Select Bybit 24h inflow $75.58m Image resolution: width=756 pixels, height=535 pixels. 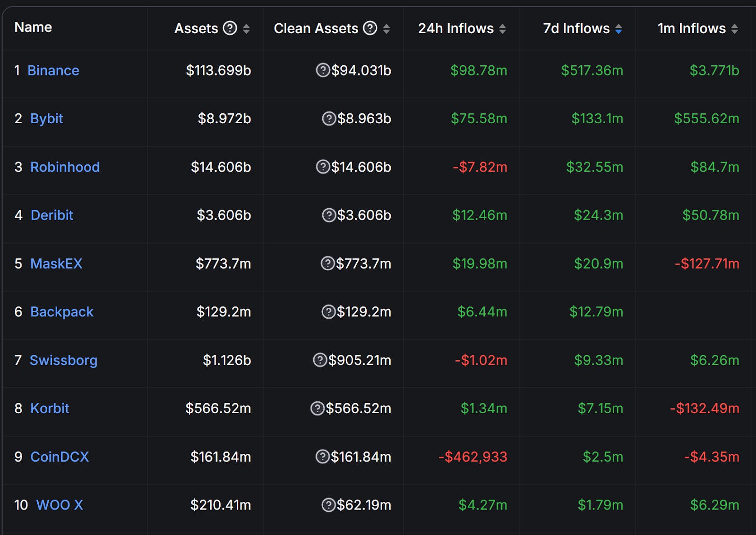[x=479, y=119]
